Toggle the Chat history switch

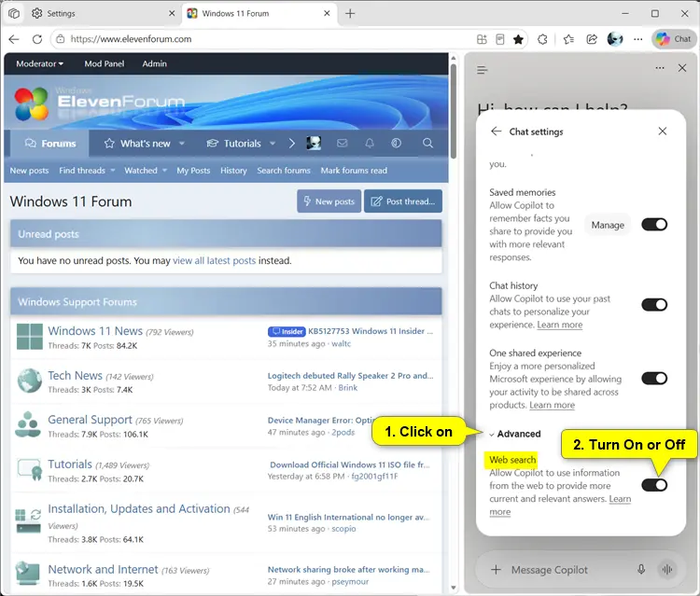click(x=654, y=305)
